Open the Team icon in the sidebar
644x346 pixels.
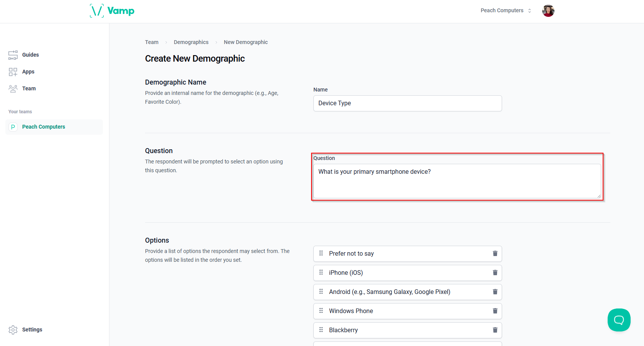coord(13,88)
